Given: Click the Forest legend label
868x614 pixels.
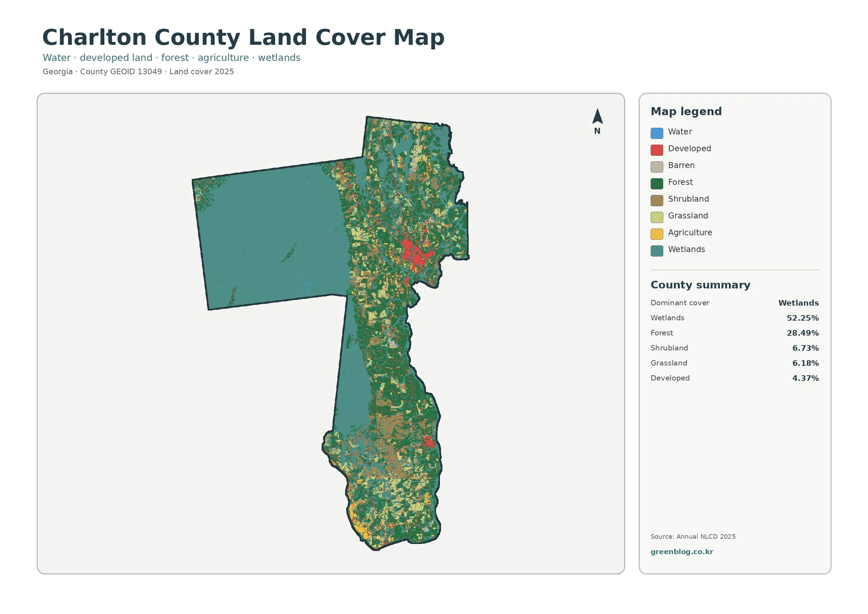Looking at the screenshot, I should pyautogui.click(x=680, y=182).
